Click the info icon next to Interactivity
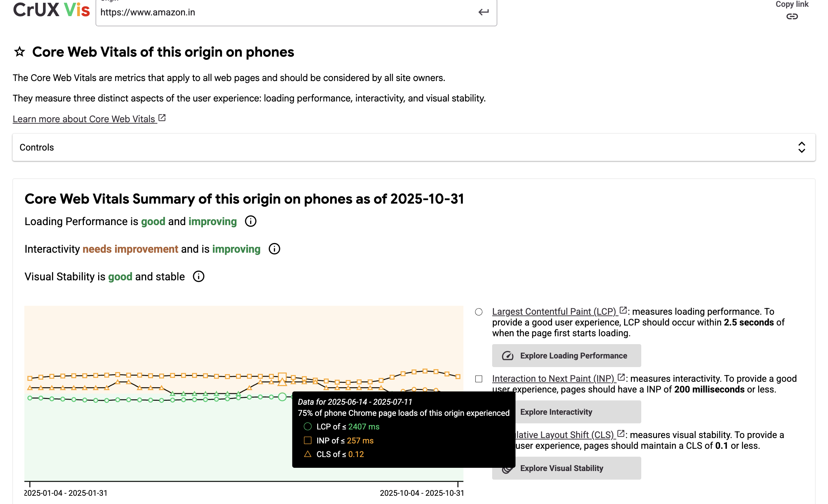This screenshot has height=504, width=828. click(x=274, y=249)
